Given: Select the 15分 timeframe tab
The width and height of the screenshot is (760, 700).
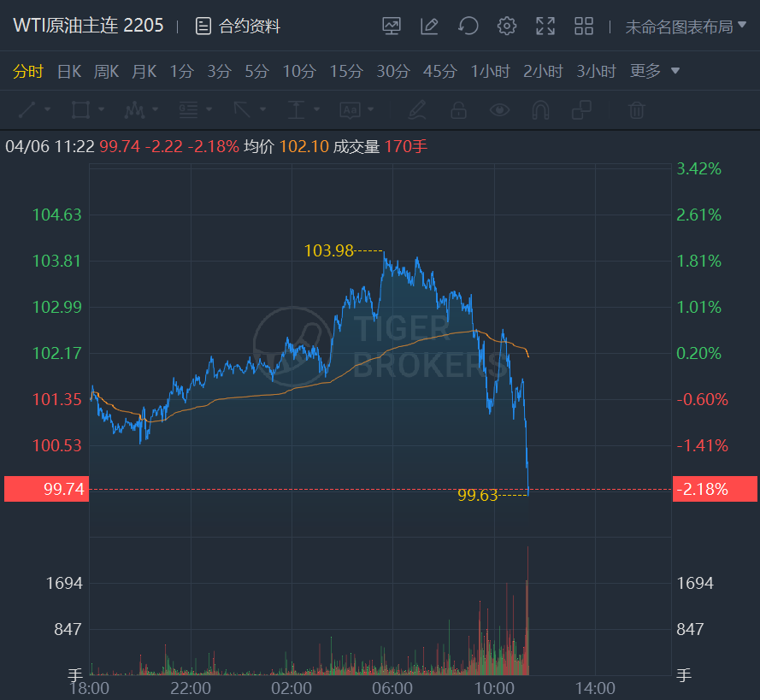Looking at the screenshot, I should pyautogui.click(x=346, y=71).
